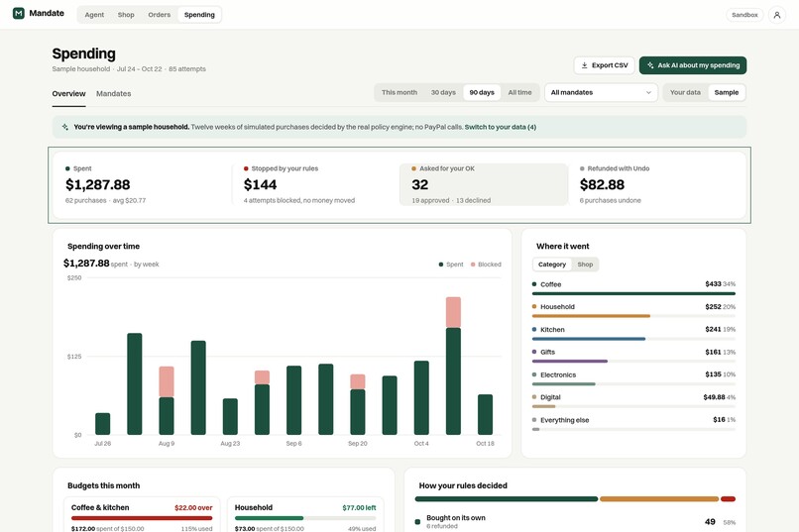Click the Sandbox badge
This screenshot has height=532, width=799.
744,15
